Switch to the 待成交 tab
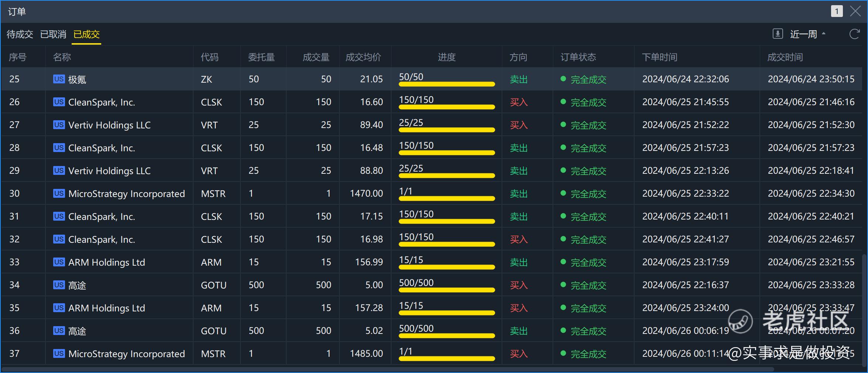This screenshot has height=373, width=868. 20,34
